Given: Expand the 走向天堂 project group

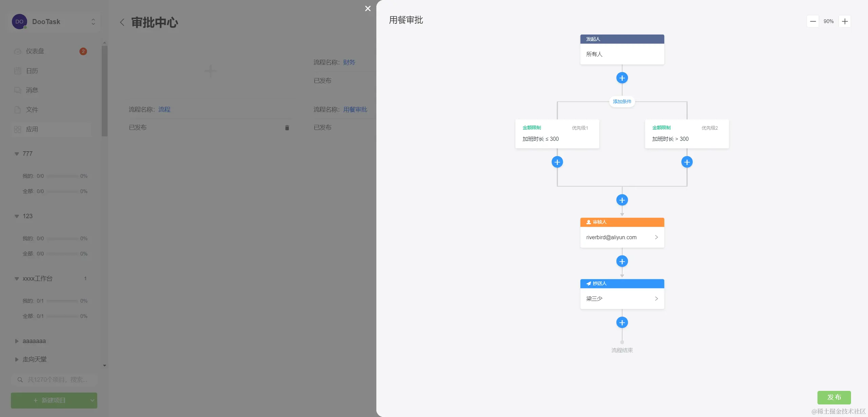Looking at the screenshot, I should [x=17, y=359].
